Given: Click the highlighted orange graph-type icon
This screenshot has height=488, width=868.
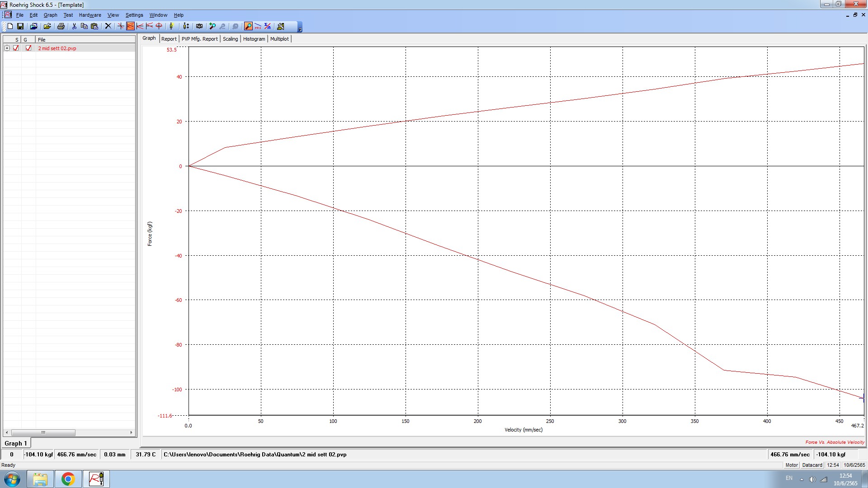Looking at the screenshot, I should click(131, 26).
